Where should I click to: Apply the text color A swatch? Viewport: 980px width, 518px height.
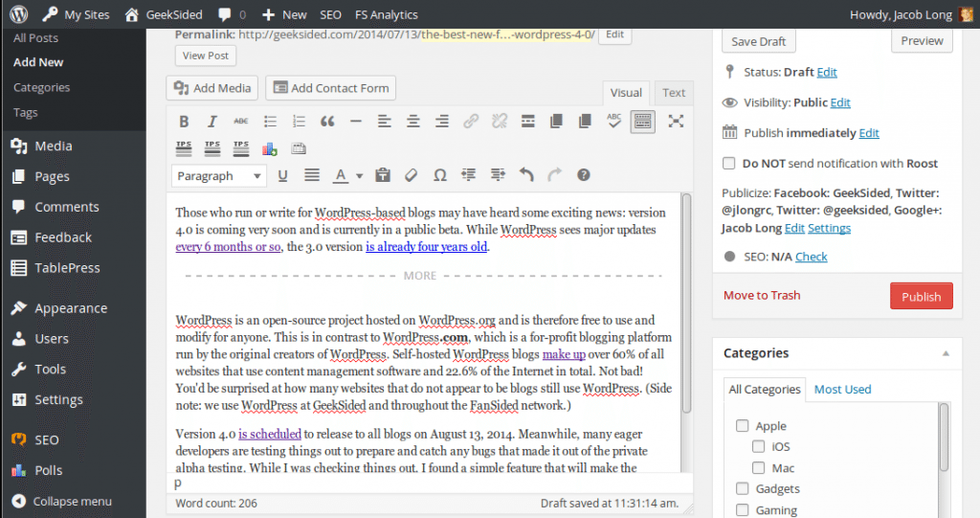pos(340,176)
